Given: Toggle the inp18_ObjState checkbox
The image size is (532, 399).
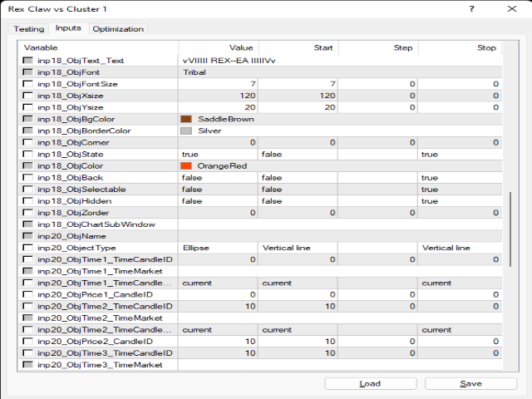Looking at the screenshot, I should click(28, 155).
